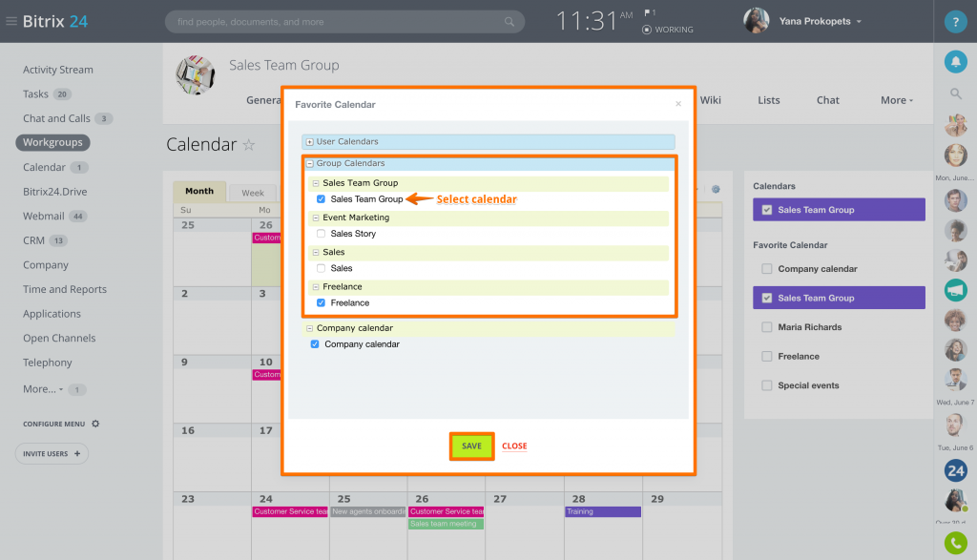The width and height of the screenshot is (977, 560).
Task: Switch to Month view tab
Action: pyautogui.click(x=199, y=191)
